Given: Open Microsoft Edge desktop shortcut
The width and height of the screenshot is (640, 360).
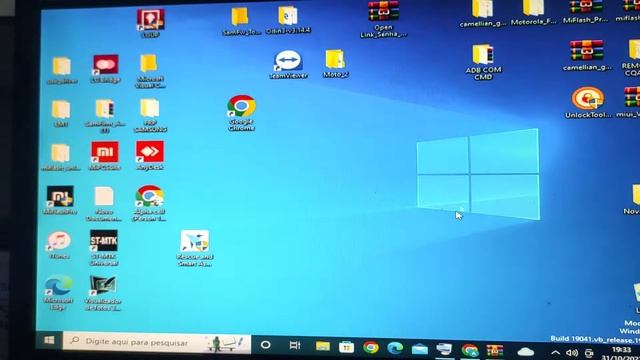Looking at the screenshot, I should click(58, 293).
